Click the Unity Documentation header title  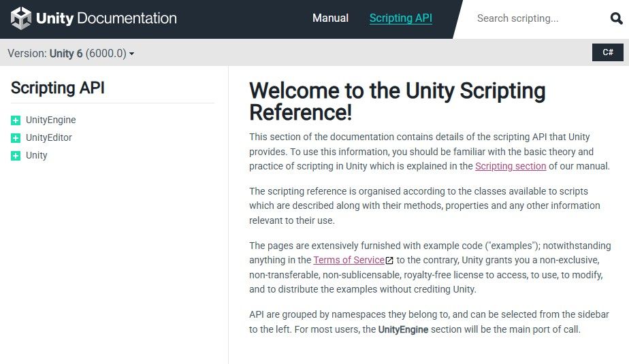click(x=106, y=18)
